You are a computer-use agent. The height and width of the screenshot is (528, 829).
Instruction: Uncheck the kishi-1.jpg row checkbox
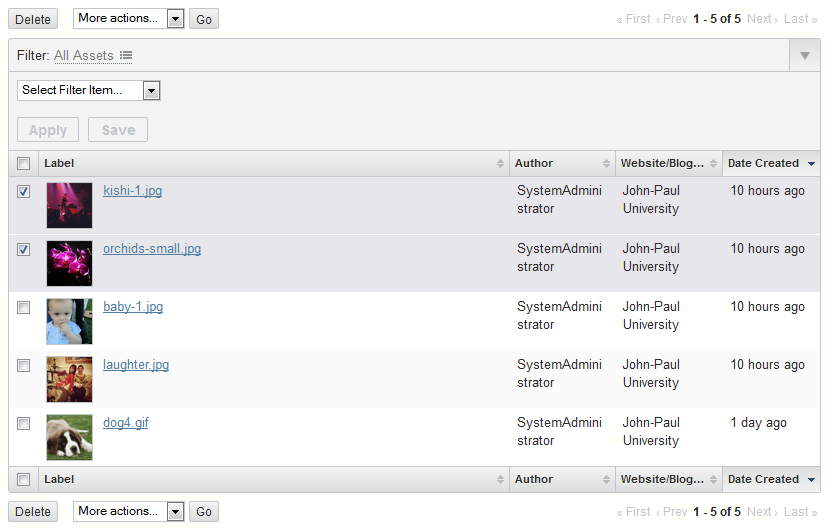24,191
